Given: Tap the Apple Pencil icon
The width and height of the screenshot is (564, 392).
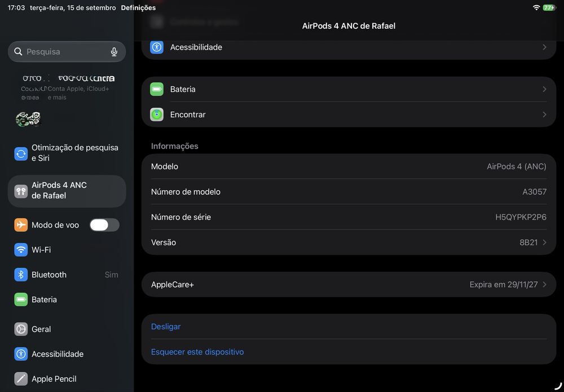Looking at the screenshot, I should coord(21,378).
